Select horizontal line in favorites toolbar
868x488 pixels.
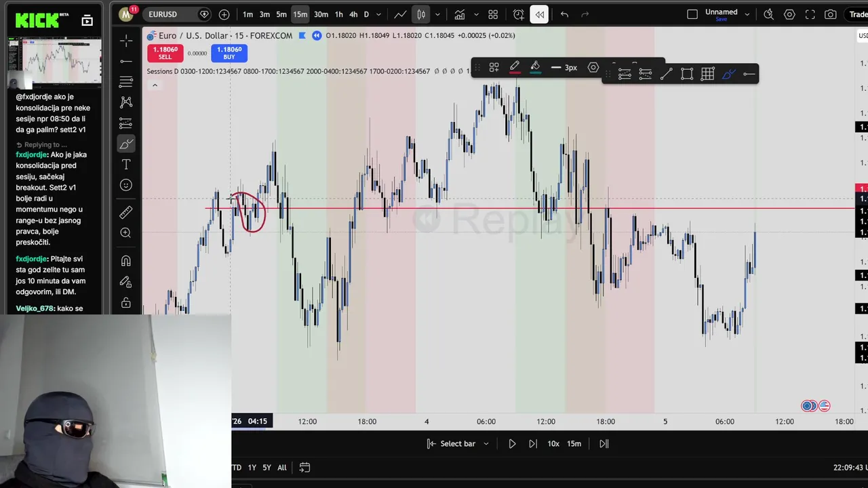click(x=749, y=75)
